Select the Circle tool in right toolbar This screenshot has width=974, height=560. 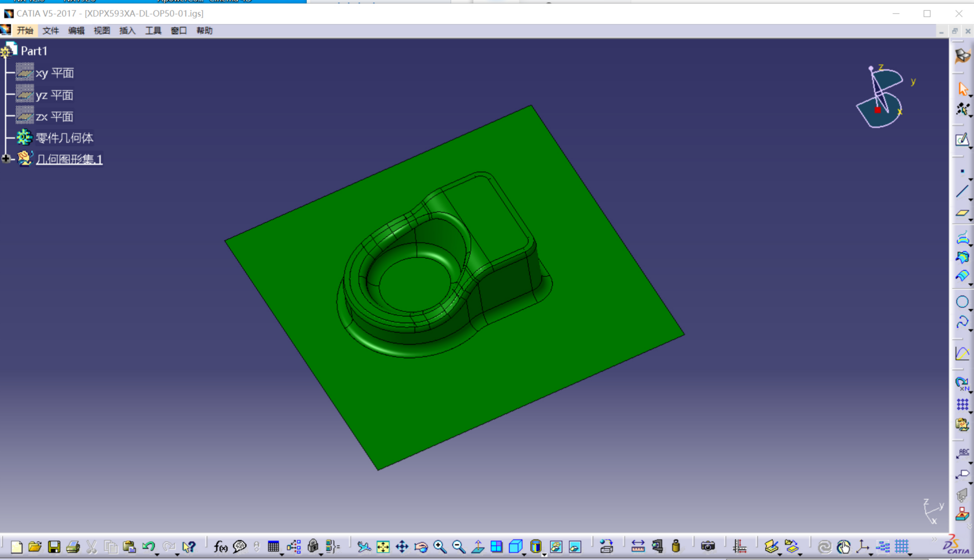pos(962,302)
